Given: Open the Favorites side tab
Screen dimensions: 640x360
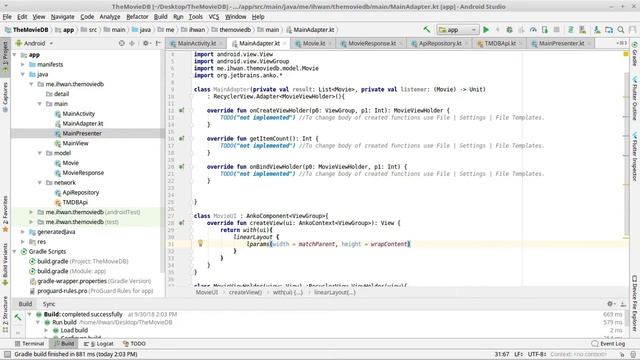Looking at the screenshot, I should [5, 214].
